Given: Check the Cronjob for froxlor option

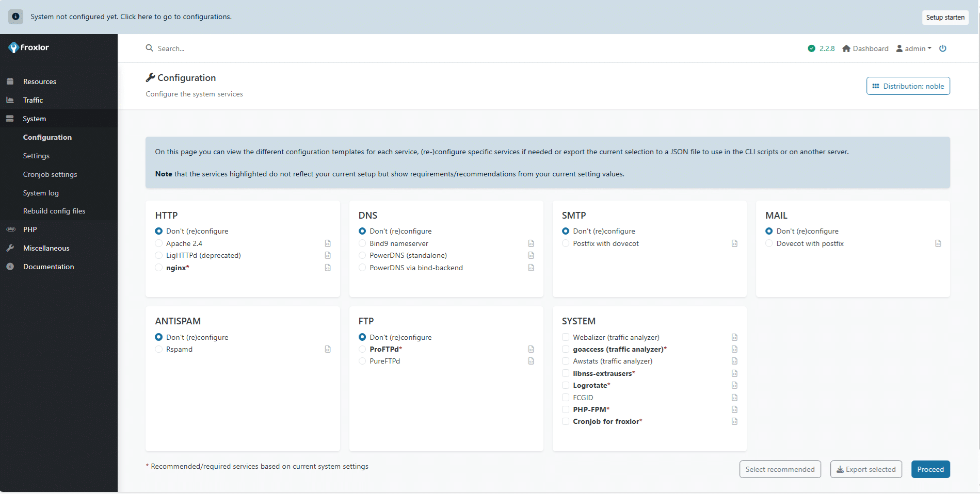Looking at the screenshot, I should pos(566,421).
